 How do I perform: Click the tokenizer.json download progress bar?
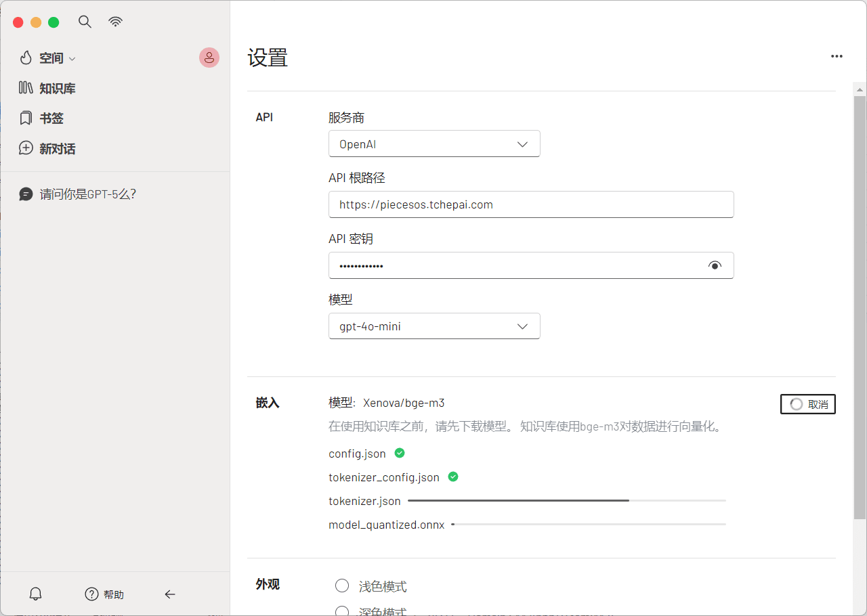(567, 500)
